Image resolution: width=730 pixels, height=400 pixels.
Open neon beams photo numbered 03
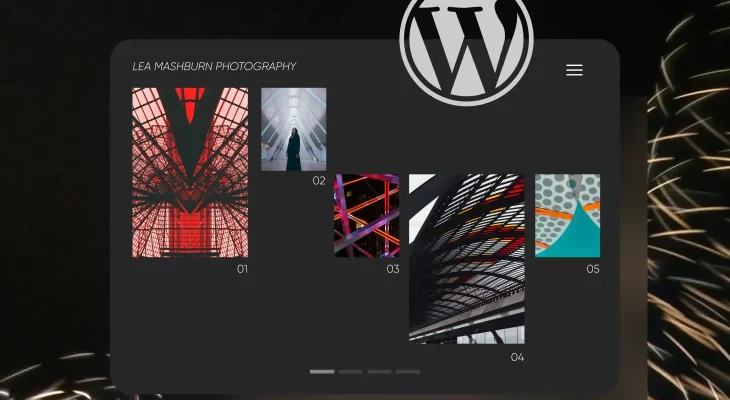[x=367, y=216]
